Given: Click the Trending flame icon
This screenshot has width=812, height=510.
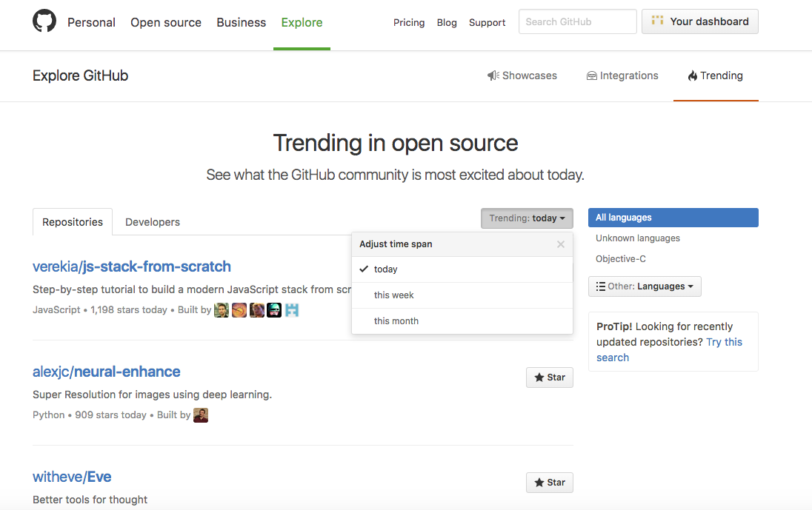Looking at the screenshot, I should point(693,76).
